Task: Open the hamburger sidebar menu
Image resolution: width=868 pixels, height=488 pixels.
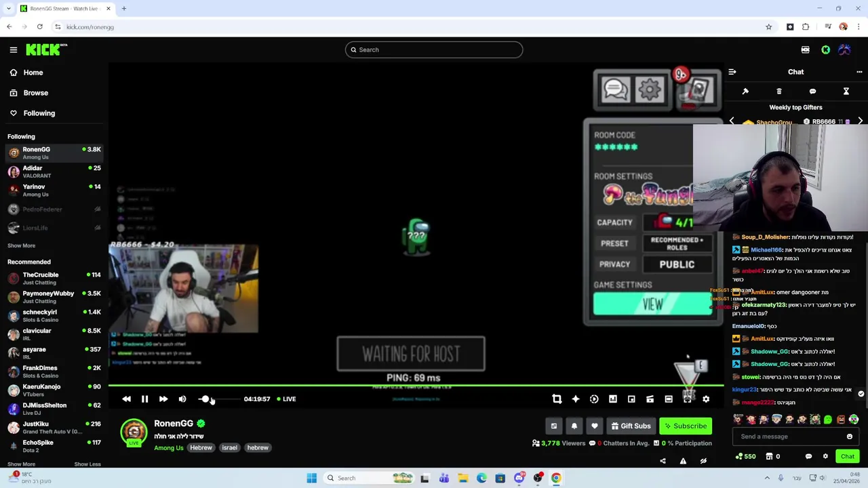Action: click(13, 49)
